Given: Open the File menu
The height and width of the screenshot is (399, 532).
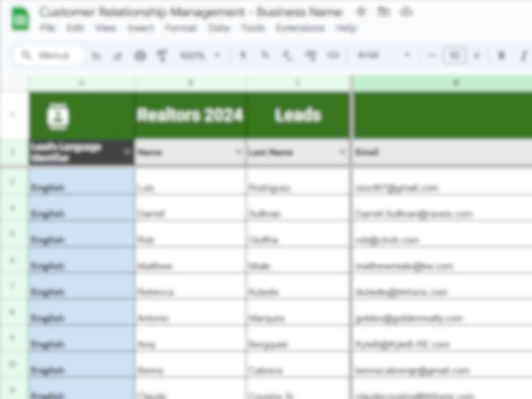Looking at the screenshot, I should (47, 28).
